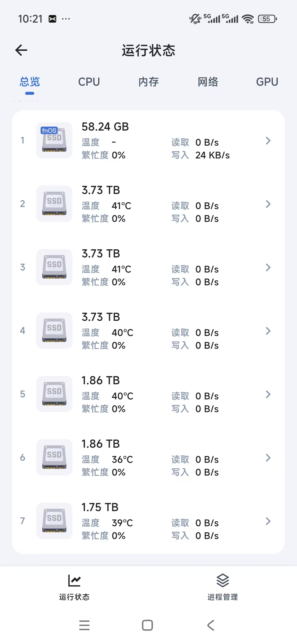Tap the back arrow in the header
The image size is (297, 644).
[x=21, y=50]
